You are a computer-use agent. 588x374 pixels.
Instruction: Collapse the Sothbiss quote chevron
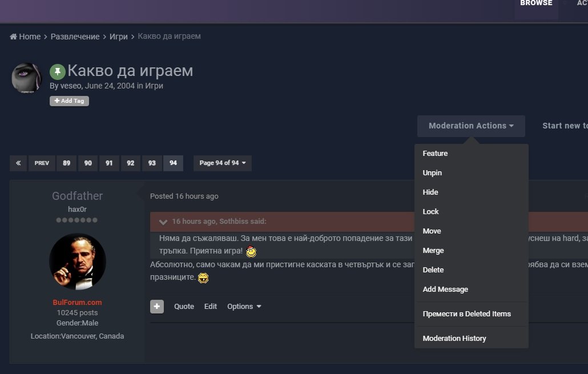[x=163, y=222]
